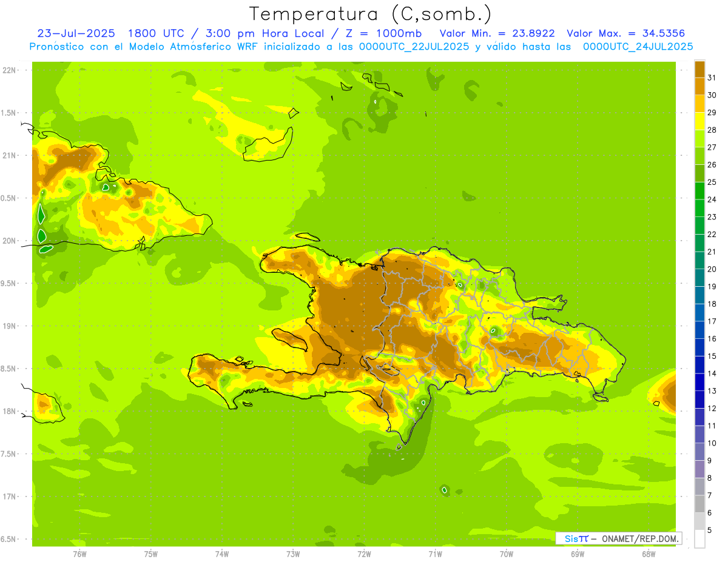728x562 pixels.
Task: Click the colorbar value '5'
Action: pos(710,530)
